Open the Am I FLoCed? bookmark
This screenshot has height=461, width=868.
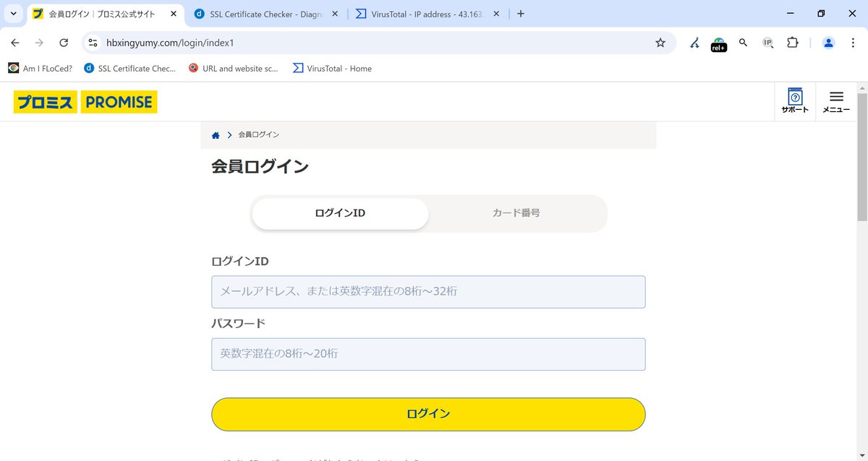pyautogui.click(x=41, y=69)
